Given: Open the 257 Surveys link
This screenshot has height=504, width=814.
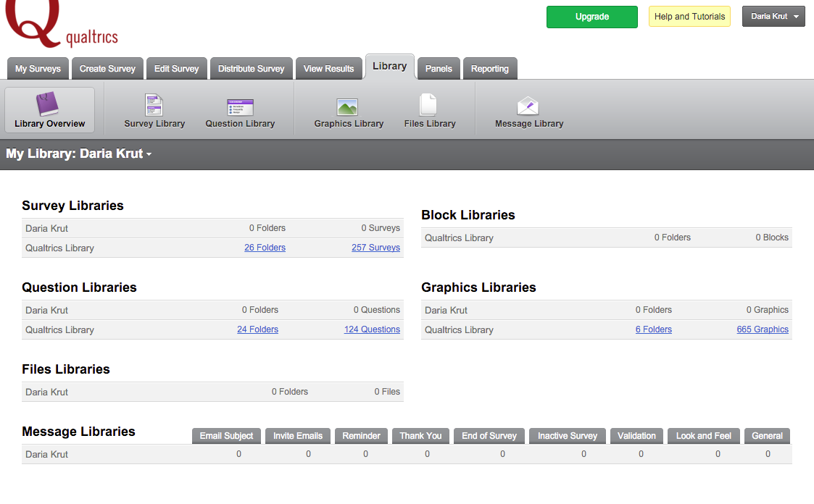Looking at the screenshot, I should [376, 248].
